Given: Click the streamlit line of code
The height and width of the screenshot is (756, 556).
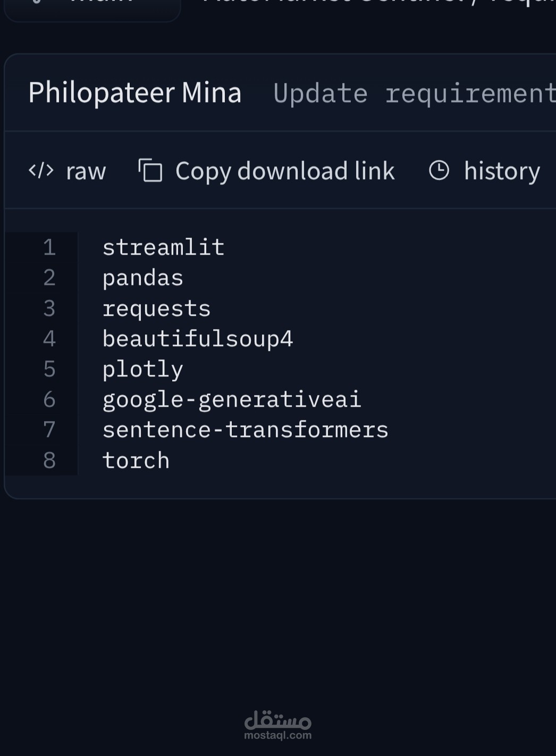Looking at the screenshot, I should tap(163, 247).
